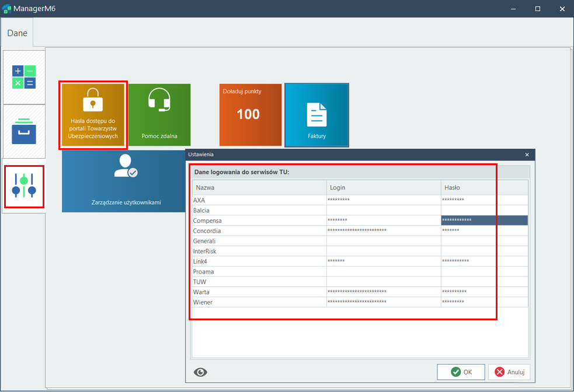
Task: Minimize the ManagerM6 window
Action: [x=513, y=9]
